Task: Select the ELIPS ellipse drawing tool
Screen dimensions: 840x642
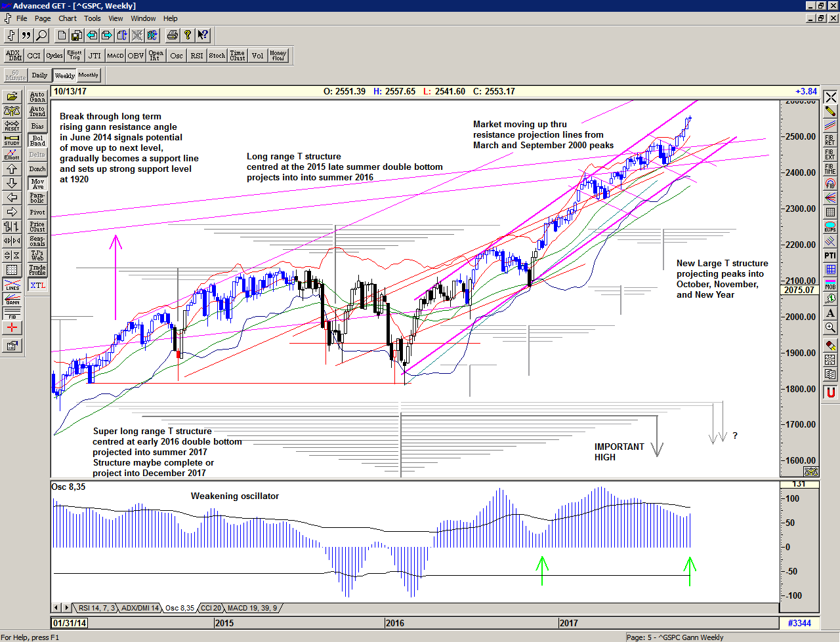Action: click(830, 227)
